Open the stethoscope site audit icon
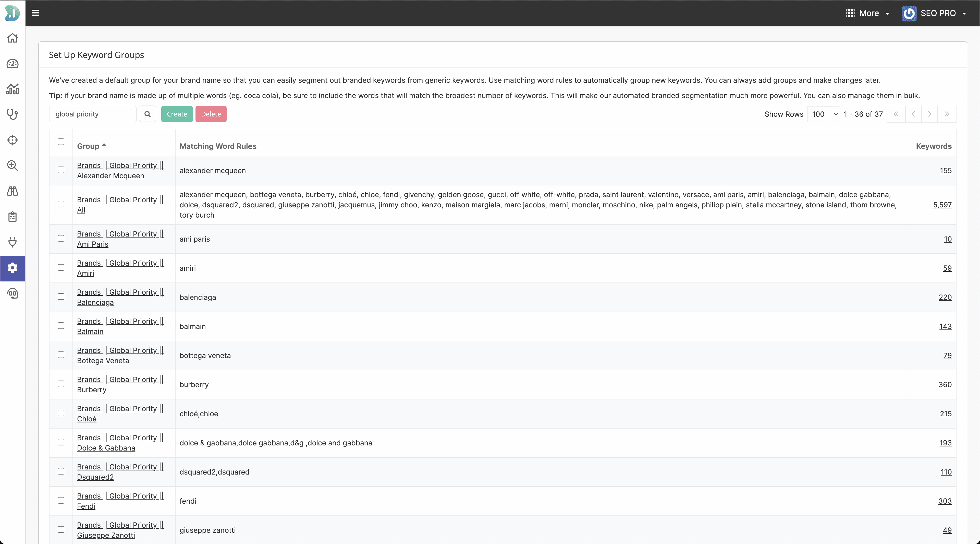 point(13,115)
